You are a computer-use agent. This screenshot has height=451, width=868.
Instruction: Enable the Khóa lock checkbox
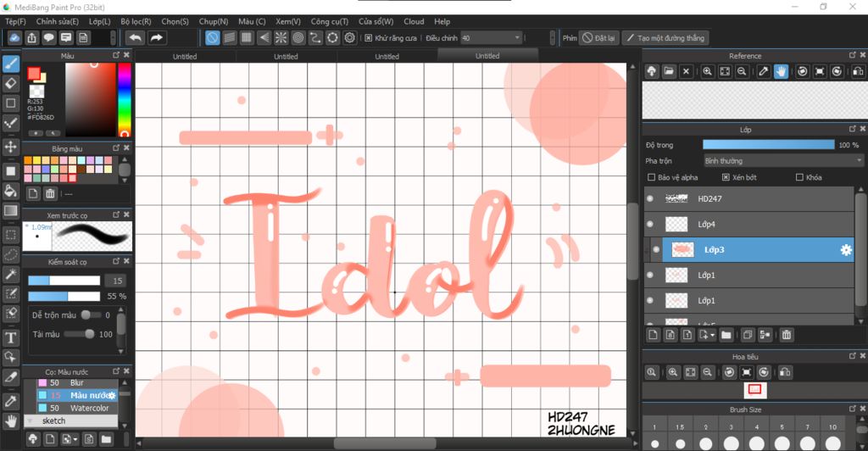(799, 178)
